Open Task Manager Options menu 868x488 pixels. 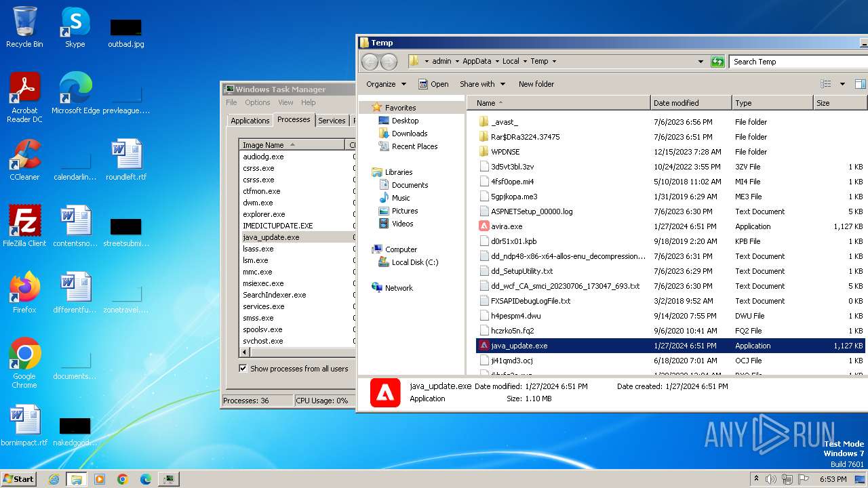[258, 102]
